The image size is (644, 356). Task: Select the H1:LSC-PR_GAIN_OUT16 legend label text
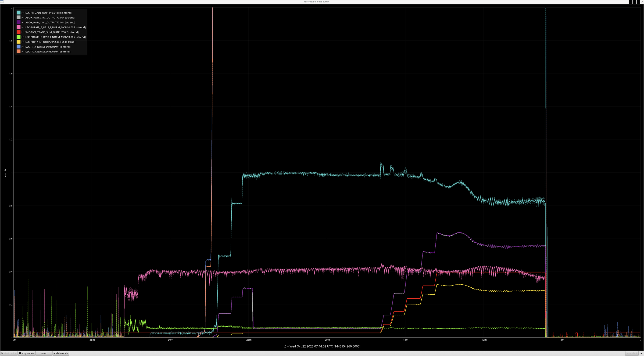[x=46, y=13]
